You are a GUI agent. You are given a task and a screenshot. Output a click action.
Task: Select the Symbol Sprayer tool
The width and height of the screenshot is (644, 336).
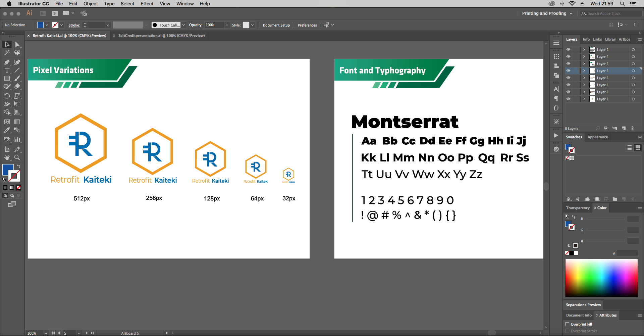coord(7,140)
